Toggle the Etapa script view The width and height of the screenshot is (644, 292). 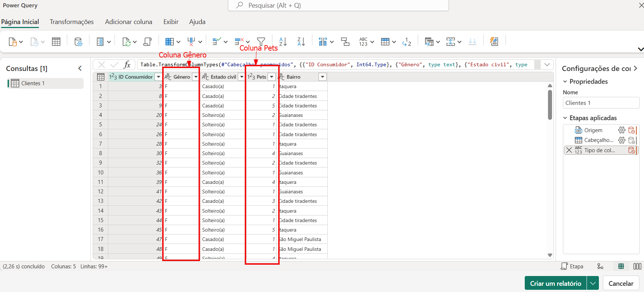pyautogui.click(x=572, y=267)
